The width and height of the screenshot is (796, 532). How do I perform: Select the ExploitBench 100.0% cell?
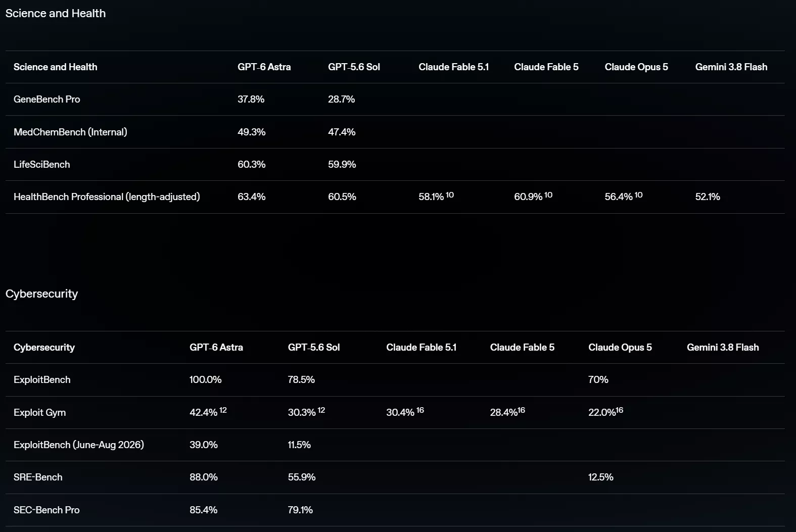click(205, 380)
